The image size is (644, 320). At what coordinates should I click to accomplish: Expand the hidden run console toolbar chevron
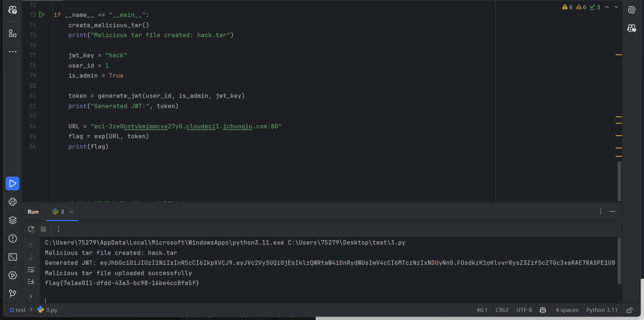(31, 296)
